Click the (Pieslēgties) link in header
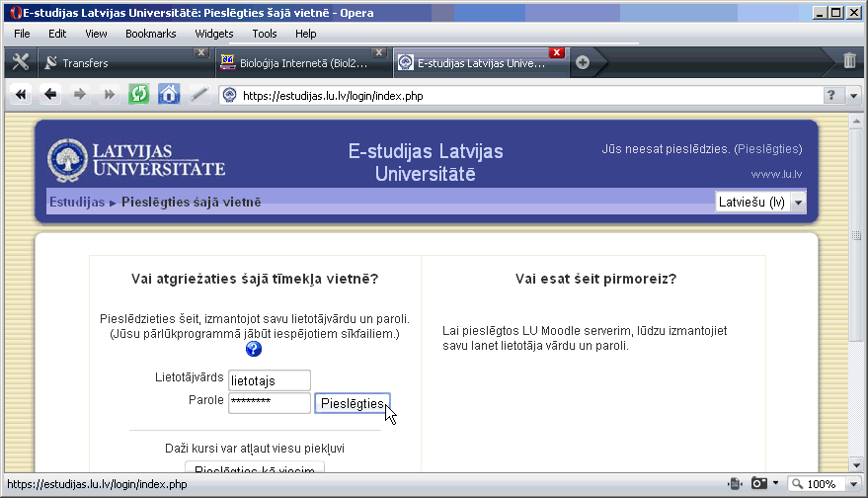This screenshot has height=498, width=868. [x=768, y=149]
